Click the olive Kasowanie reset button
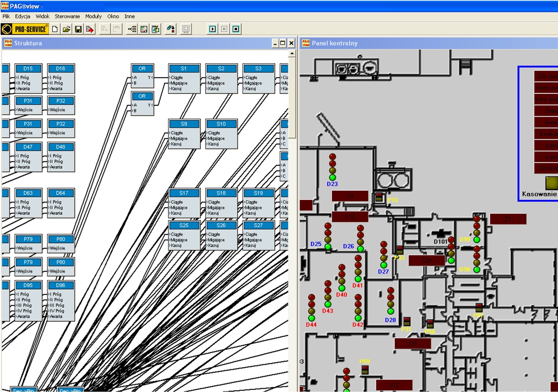558x392 pixels. pyautogui.click(x=552, y=183)
